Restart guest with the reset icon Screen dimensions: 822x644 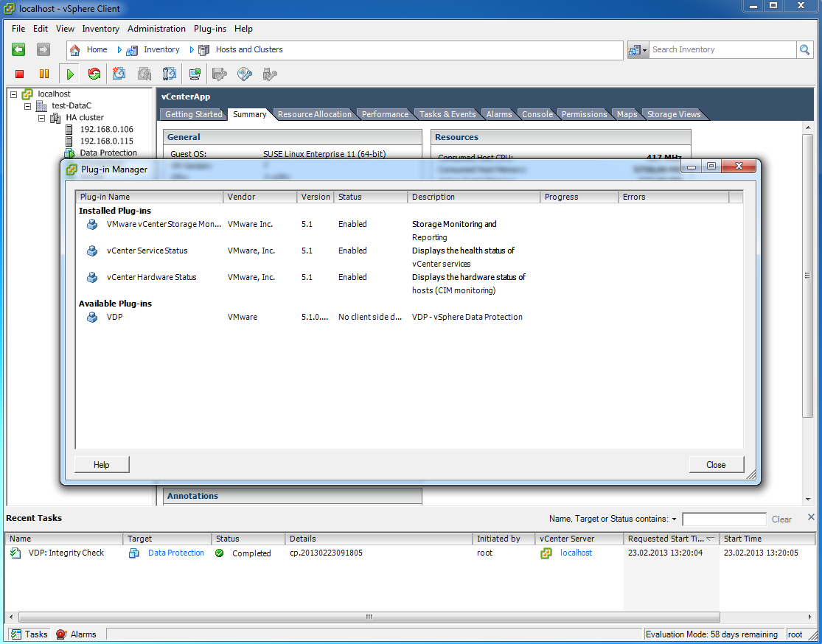(x=94, y=74)
